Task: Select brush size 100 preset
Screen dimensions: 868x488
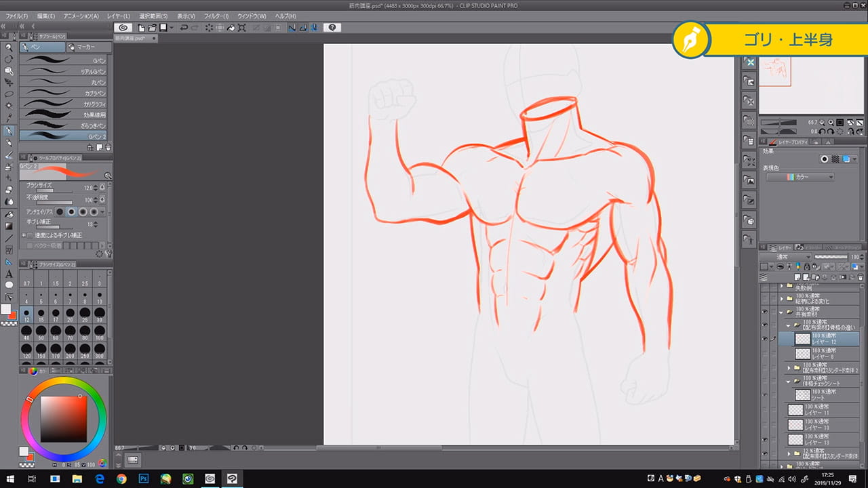Action: coord(100,333)
